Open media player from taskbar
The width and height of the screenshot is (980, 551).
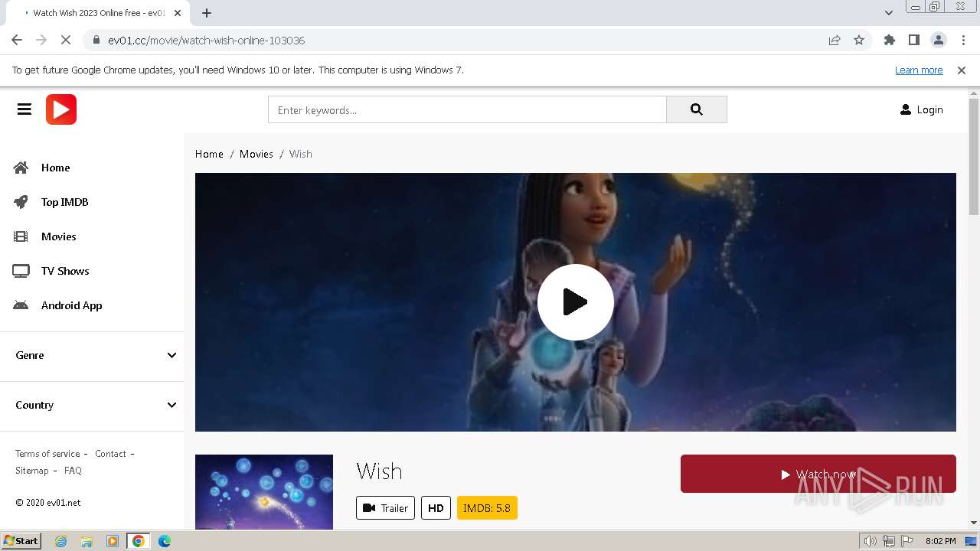113,541
